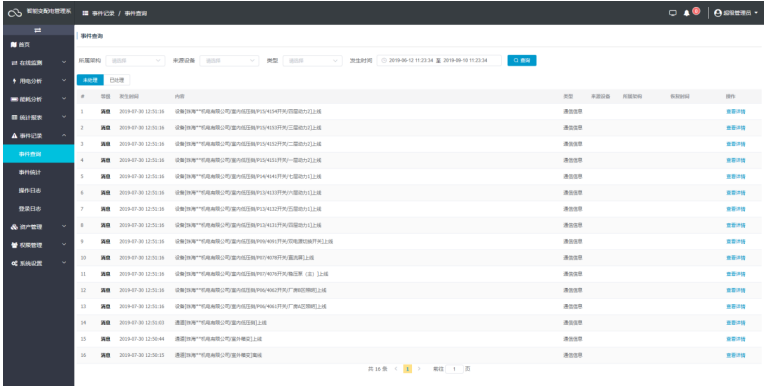The width and height of the screenshot is (765, 386).
Task: Click the user avatar icon in top bar
Action: 718,13
